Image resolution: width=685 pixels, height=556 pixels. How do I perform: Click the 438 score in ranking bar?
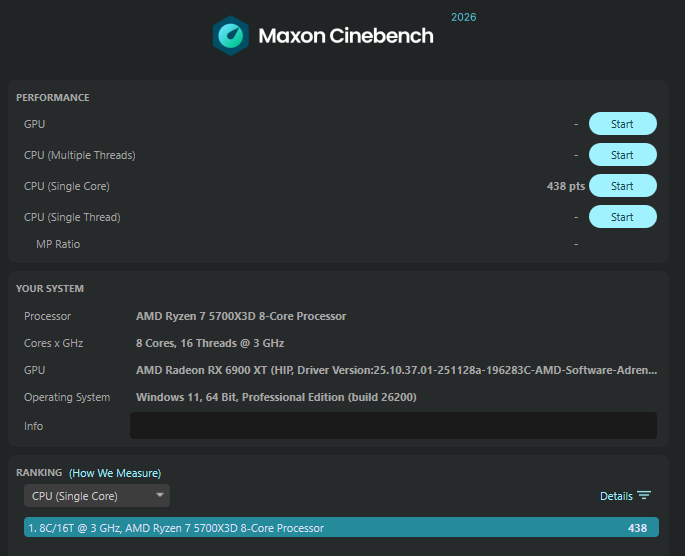tap(637, 528)
